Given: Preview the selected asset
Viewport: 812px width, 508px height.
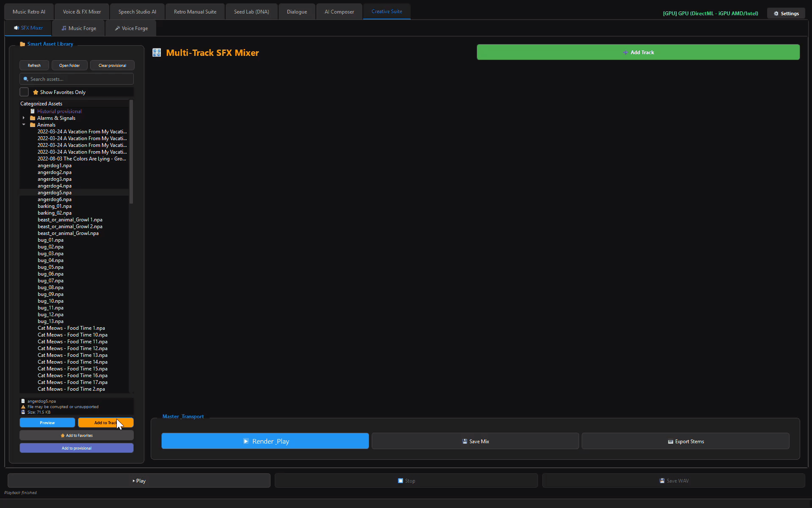Looking at the screenshot, I should pyautogui.click(x=47, y=422).
